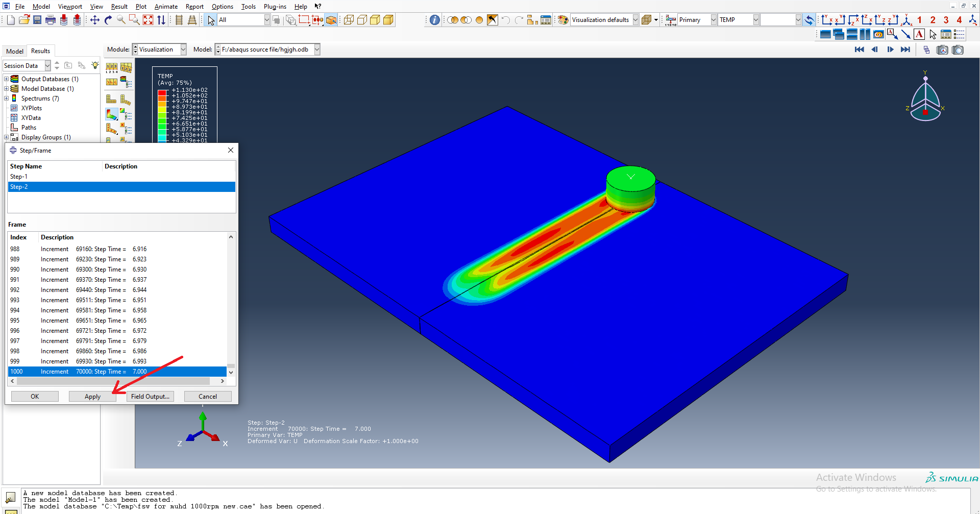Expand the Output Databases tree node

(6, 79)
